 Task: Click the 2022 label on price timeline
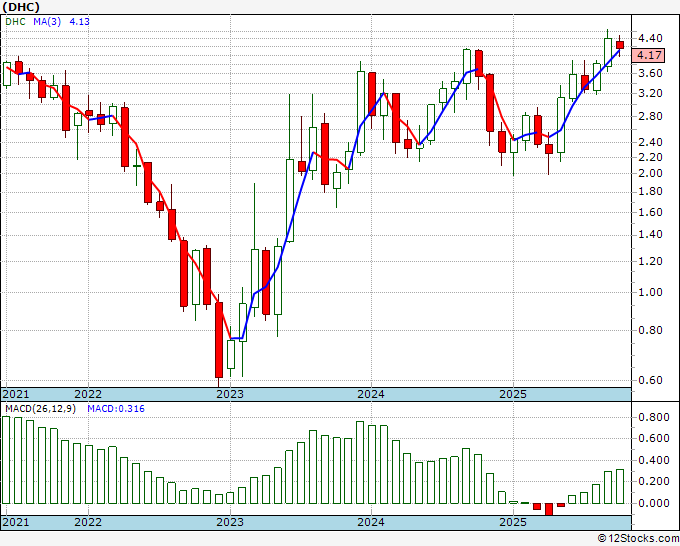tap(88, 394)
